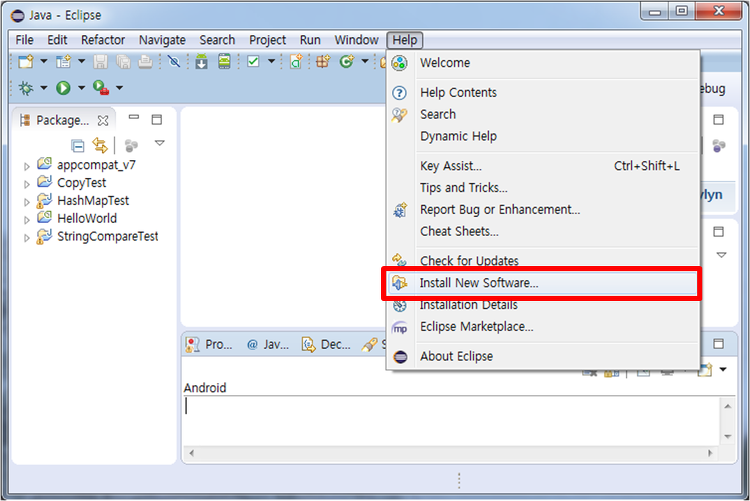Click the New Java Package icon
This screenshot has width=750, height=501.
[x=323, y=61]
